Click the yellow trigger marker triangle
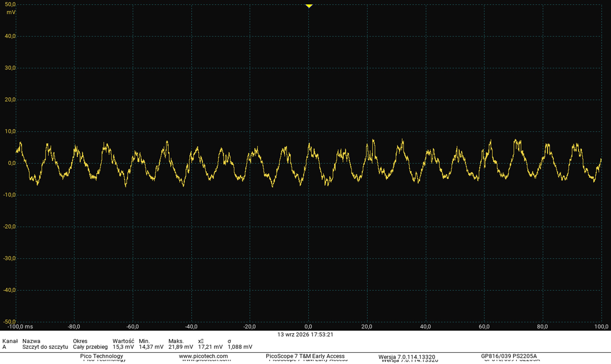 309,6
